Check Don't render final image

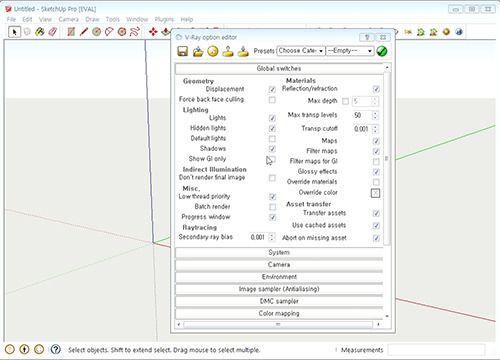pyautogui.click(x=272, y=178)
